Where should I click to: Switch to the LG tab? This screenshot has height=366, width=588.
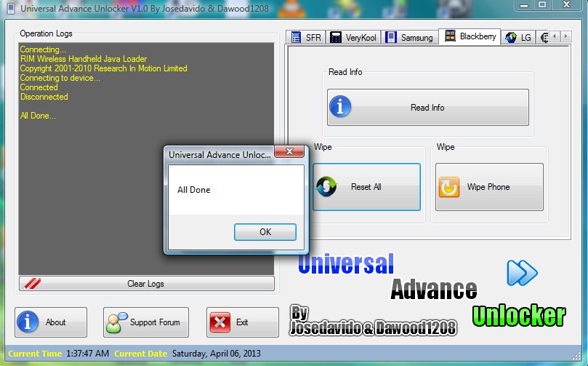(518, 37)
